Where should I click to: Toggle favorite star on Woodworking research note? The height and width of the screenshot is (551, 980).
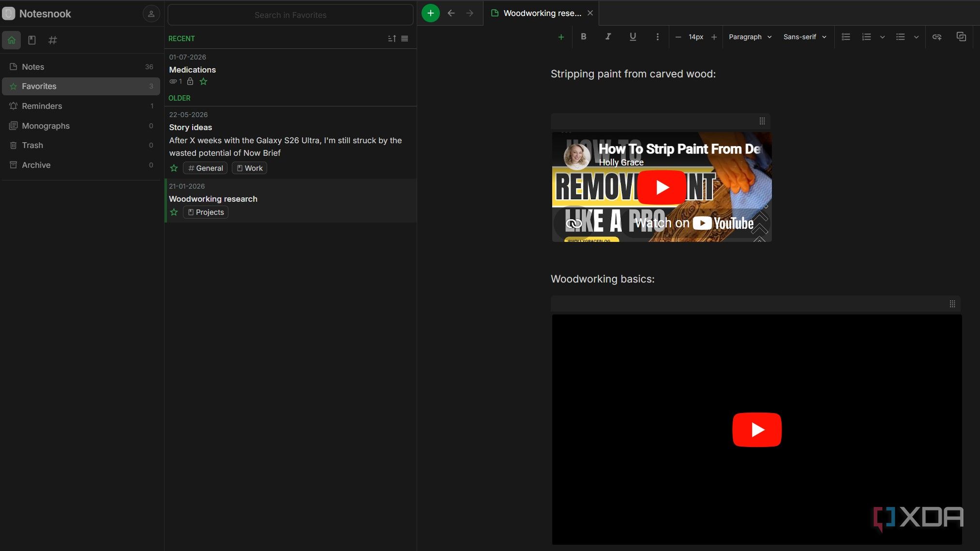[174, 212]
